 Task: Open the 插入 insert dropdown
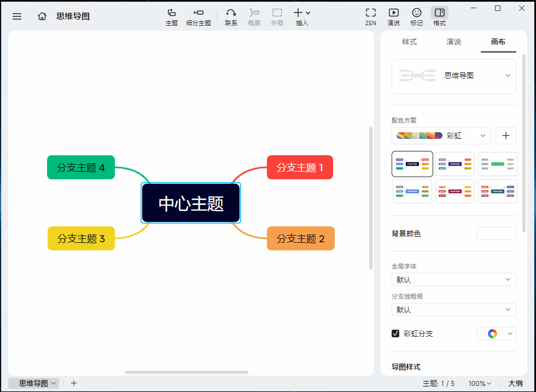click(302, 17)
